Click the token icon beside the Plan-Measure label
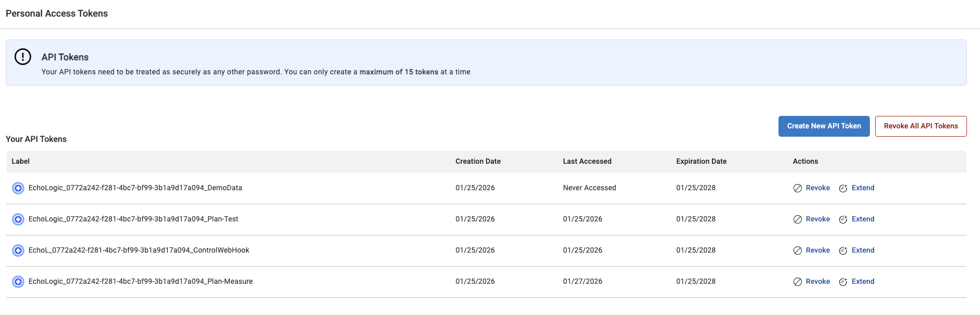The width and height of the screenshot is (980, 315). tap(18, 282)
